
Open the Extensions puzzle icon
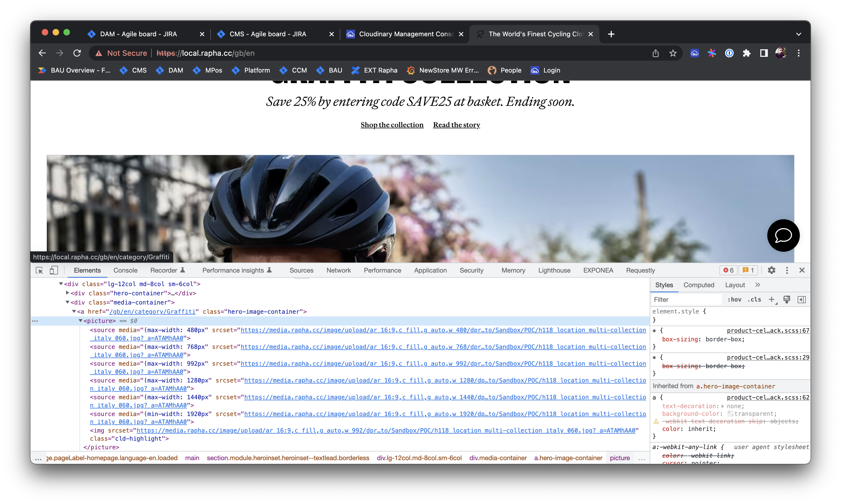[746, 53]
